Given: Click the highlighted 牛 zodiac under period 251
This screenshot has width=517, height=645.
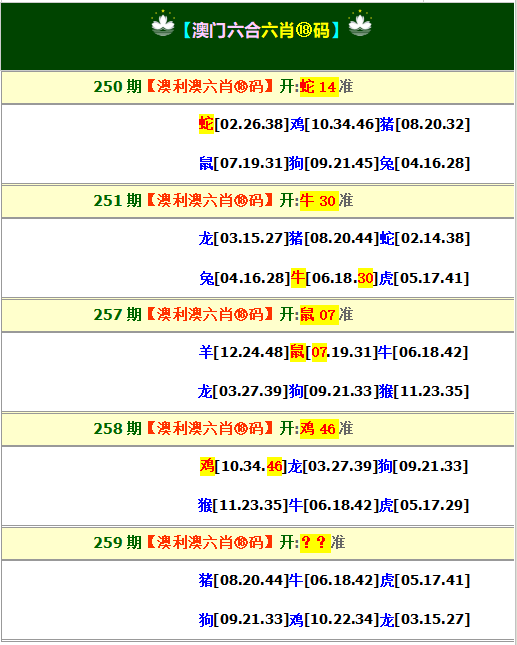Looking at the screenshot, I should tap(298, 278).
